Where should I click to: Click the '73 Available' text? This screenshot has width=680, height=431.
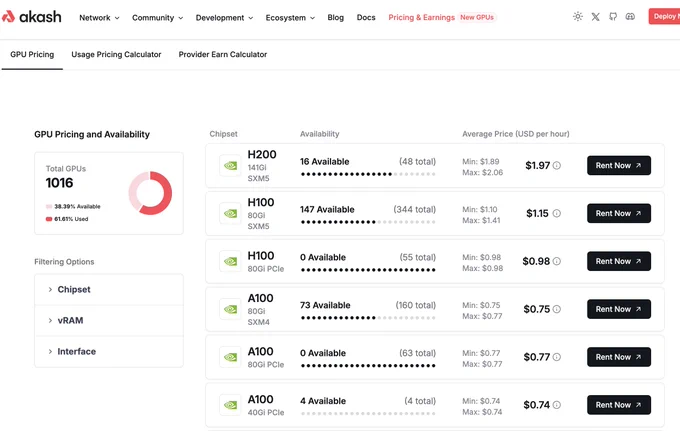pyautogui.click(x=325, y=305)
